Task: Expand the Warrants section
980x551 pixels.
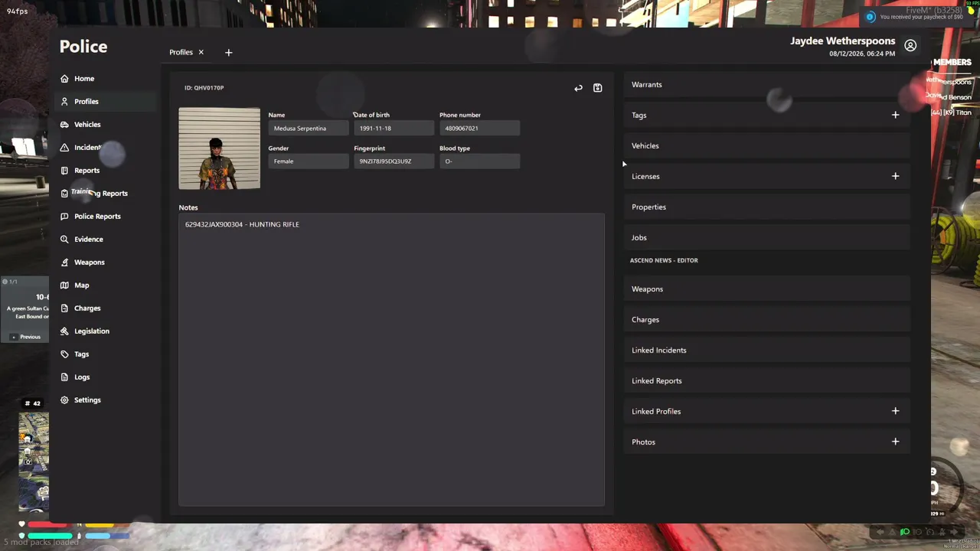Action: pos(767,84)
